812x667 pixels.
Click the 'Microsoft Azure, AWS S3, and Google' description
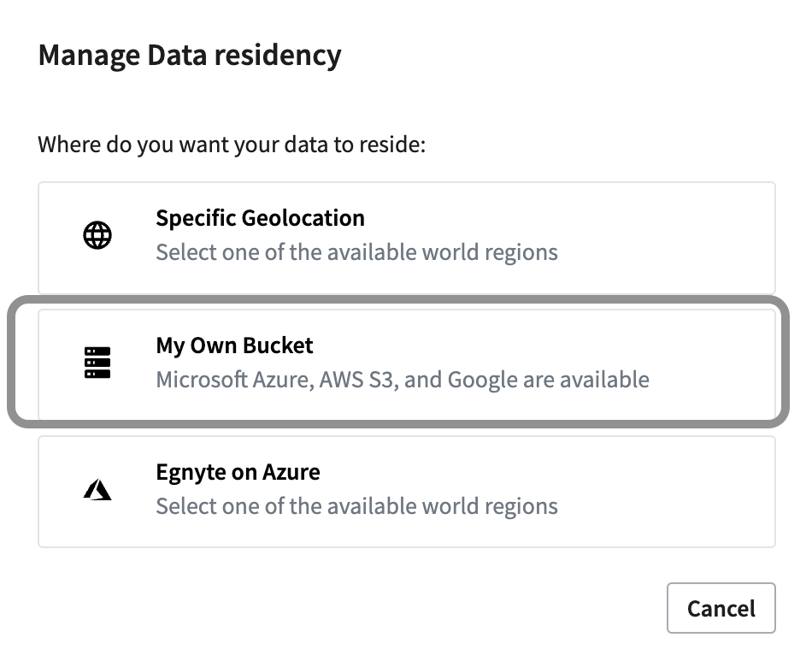pyautogui.click(x=402, y=379)
